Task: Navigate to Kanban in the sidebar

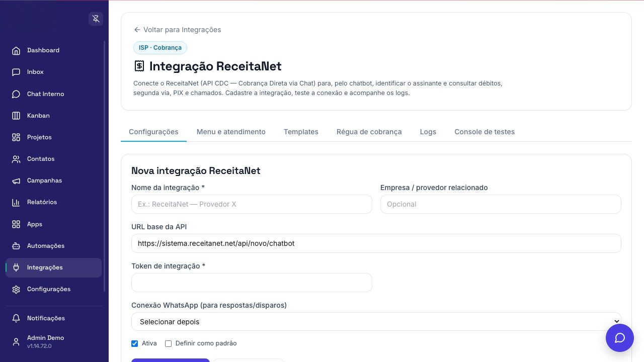Action: pyautogui.click(x=53, y=116)
